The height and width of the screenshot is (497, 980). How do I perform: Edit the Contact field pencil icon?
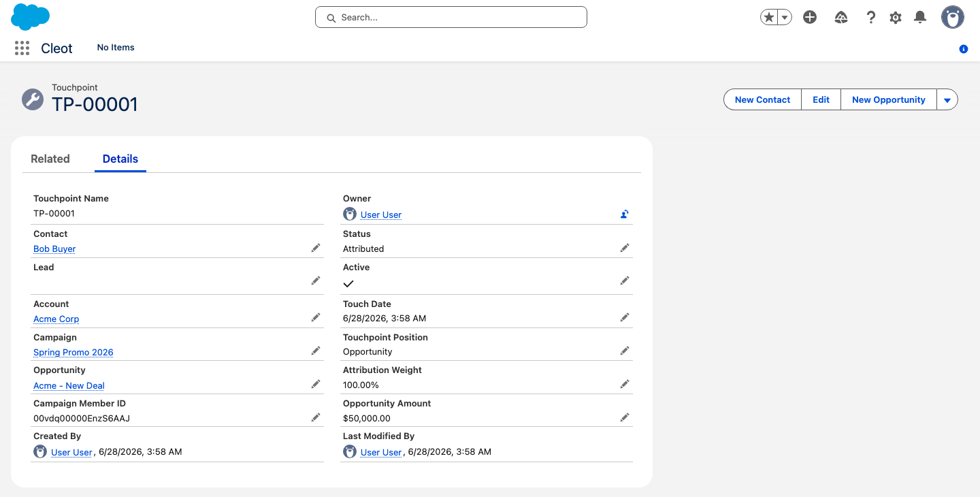pos(316,248)
